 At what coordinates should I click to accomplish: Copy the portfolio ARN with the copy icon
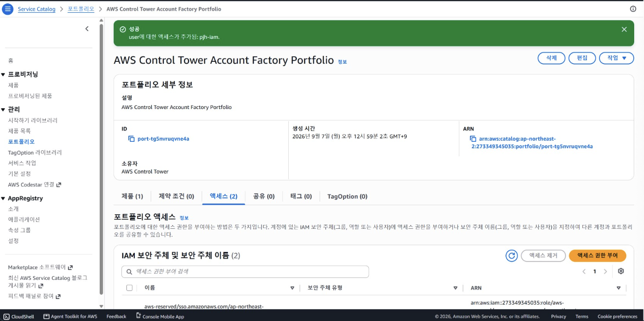click(x=473, y=139)
